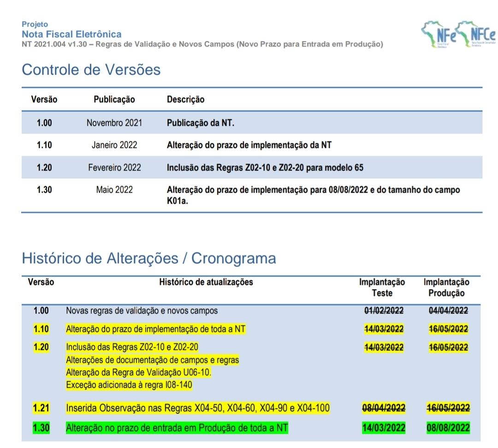Click version 1.30 beside "Maio 2022"
498x448 pixels.
[x=44, y=189]
